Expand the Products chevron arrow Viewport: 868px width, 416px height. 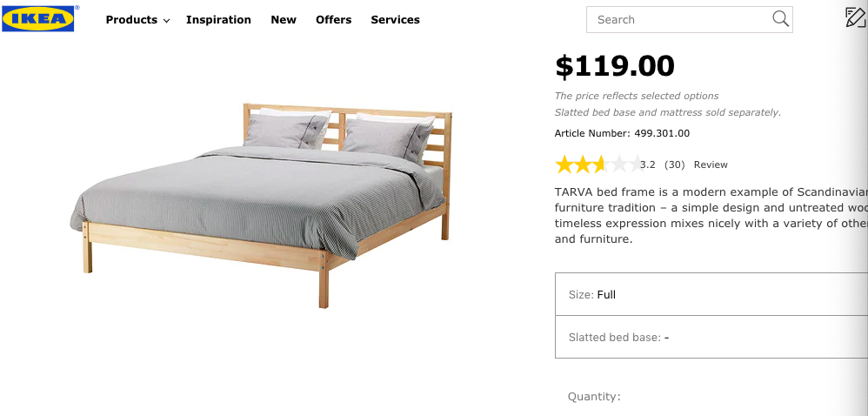[166, 21]
